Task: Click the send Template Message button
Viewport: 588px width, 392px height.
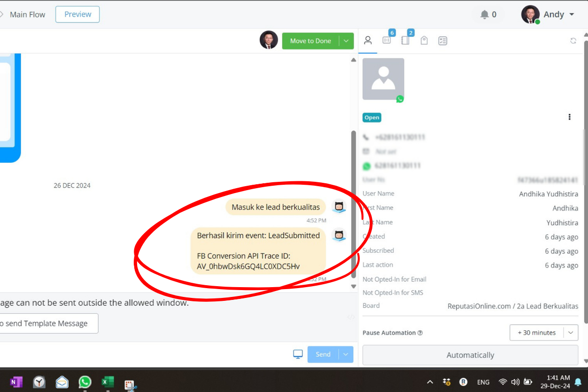Action: [x=47, y=323]
